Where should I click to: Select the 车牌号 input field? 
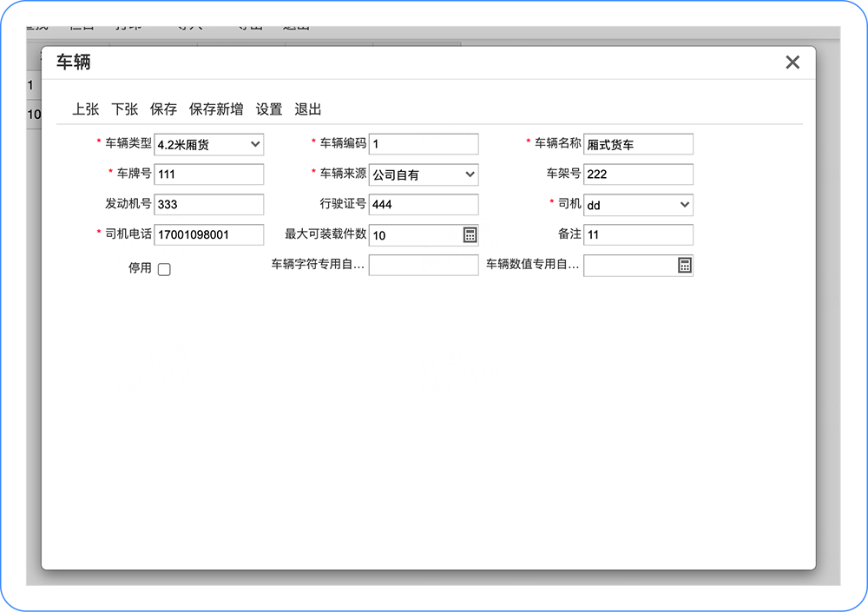point(208,174)
